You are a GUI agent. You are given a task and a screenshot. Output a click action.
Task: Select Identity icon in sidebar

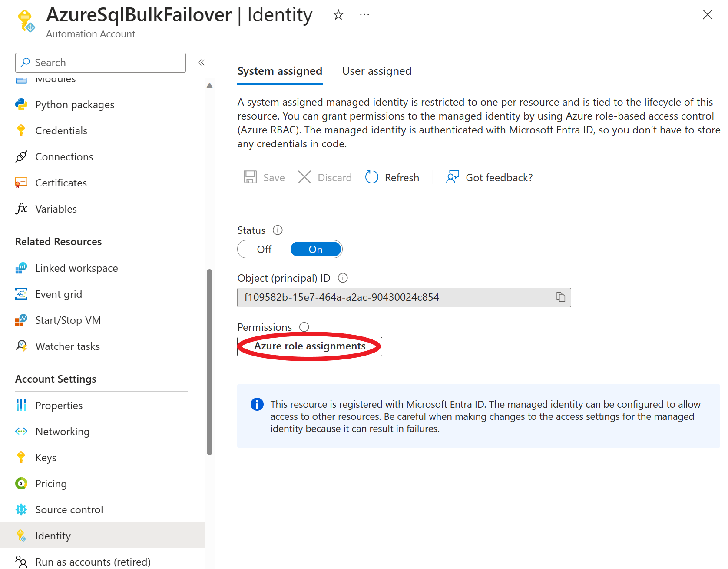tap(21, 536)
